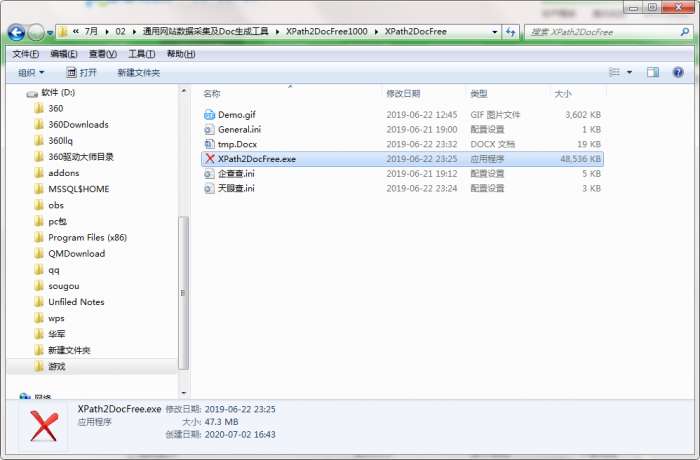This screenshot has height=460, width=700.
Task: Select the Demo.gif file name
Action: coord(237,115)
